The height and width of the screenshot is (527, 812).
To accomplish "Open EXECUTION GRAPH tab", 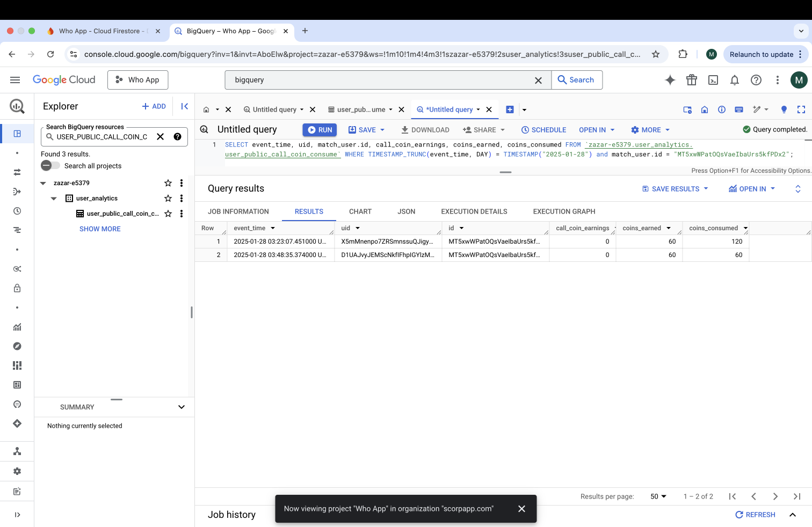I will coord(564,211).
